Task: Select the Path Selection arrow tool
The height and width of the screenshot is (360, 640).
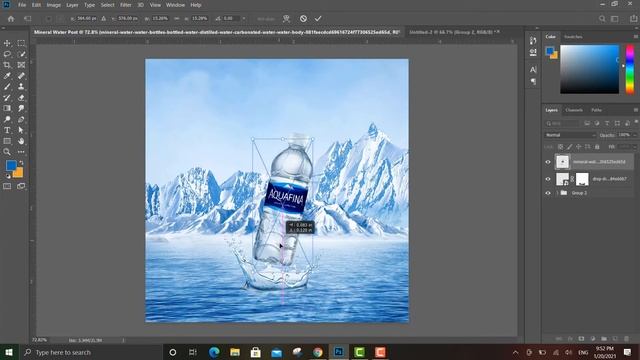Action: (x=21, y=130)
